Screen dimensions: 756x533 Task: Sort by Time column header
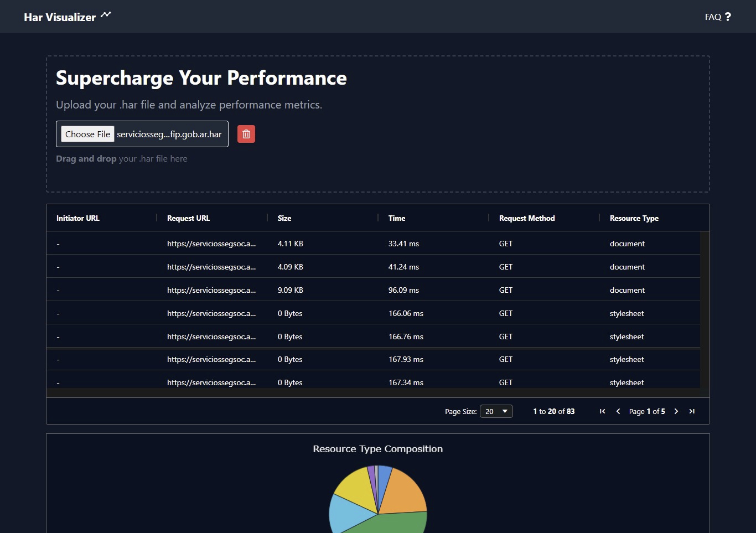tap(397, 218)
